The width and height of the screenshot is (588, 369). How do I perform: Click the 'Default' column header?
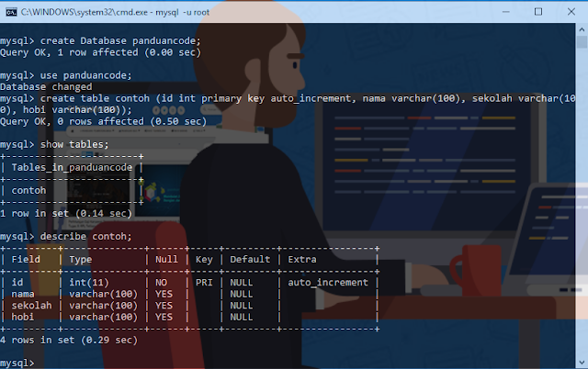coord(250,259)
